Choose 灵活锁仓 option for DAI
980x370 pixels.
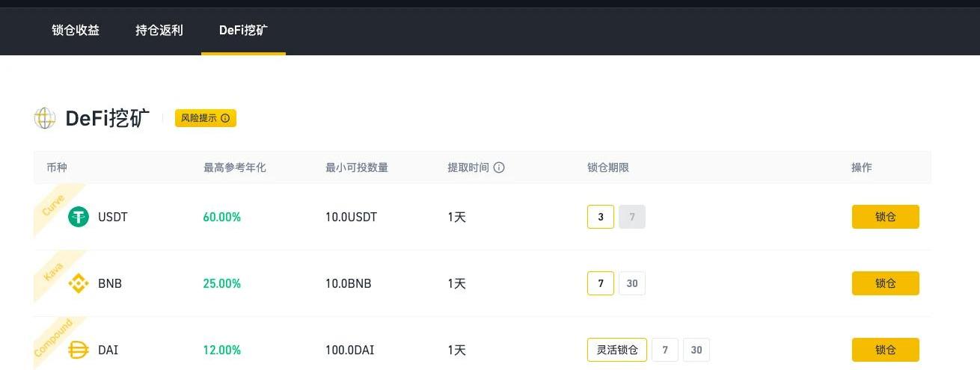(617, 350)
